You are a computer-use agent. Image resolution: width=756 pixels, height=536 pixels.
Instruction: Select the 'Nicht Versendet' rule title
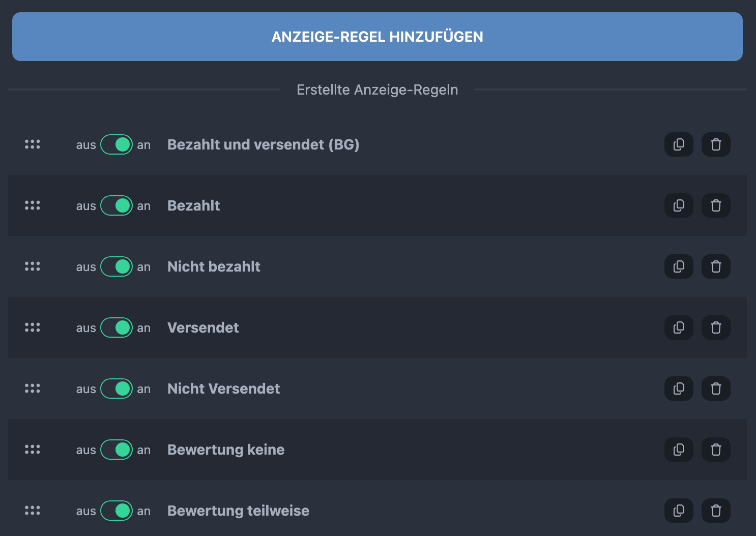(x=223, y=389)
